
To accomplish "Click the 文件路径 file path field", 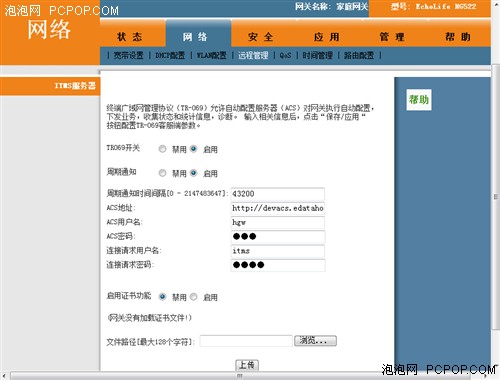I will [x=246, y=341].
